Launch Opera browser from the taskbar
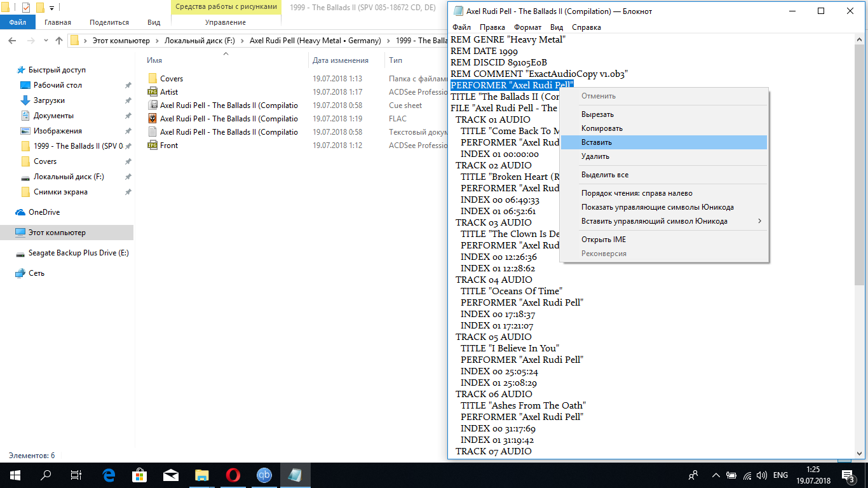The image size is (868, 488). (233, 475)
